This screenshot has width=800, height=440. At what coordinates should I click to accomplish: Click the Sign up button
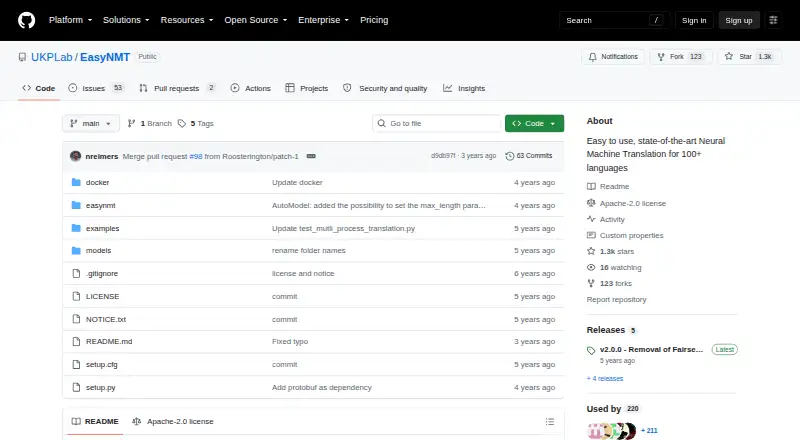pyautogui.click(x=739, y=20)
